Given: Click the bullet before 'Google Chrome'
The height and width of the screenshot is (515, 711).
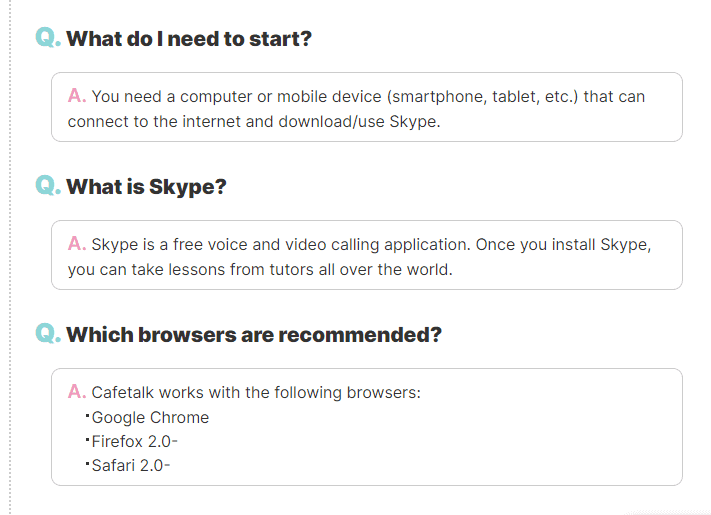Looking at the screenshot, I should (88, 416).
